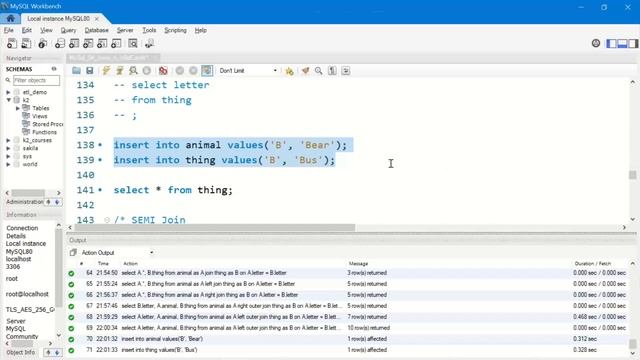Viewport: 640px width, 360px height.
Task: Close Local instance MySQL80 tab
Action: click(97, 19)
